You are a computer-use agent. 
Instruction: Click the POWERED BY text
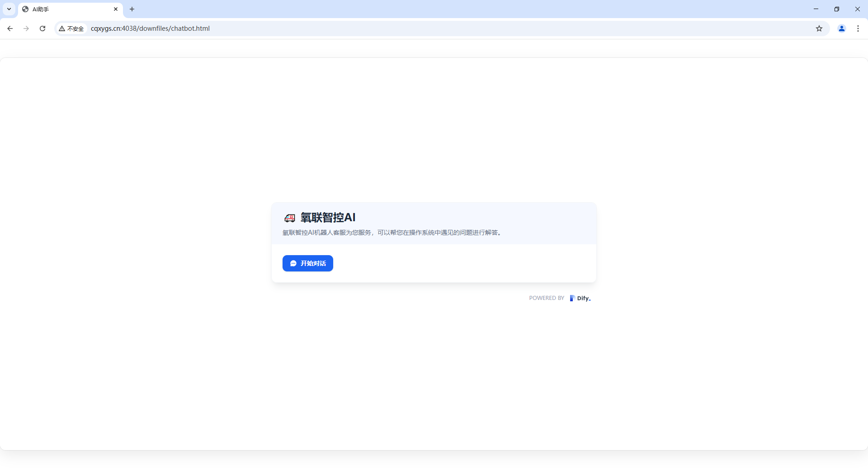pyautogui.click(x=547, y=298)
